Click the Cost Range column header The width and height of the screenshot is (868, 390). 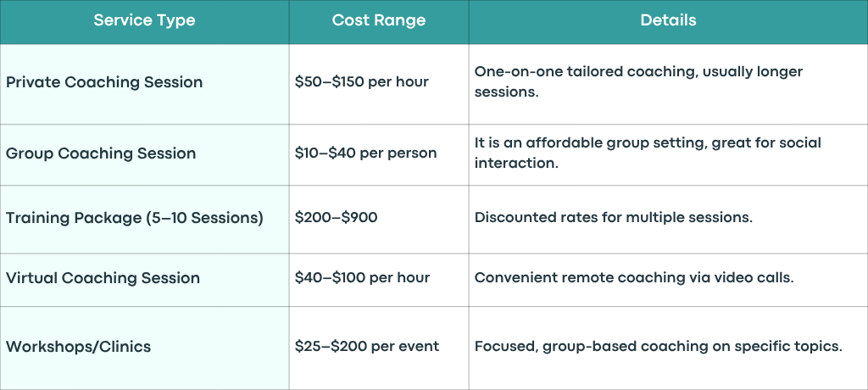pos(379,21)
